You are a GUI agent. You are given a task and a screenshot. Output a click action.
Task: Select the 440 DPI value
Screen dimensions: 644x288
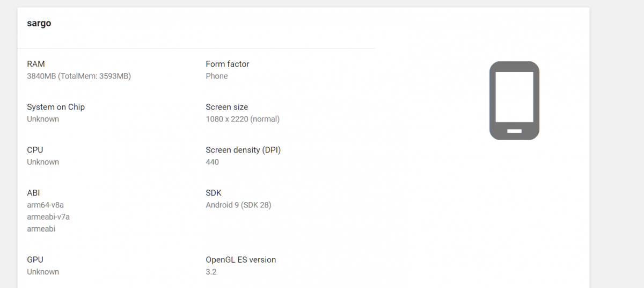pos(213,162)
